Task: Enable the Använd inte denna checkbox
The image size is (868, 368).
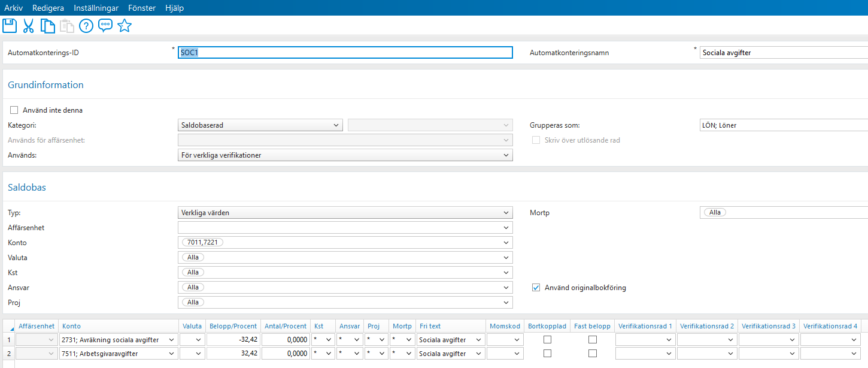Action: point(14,110)
